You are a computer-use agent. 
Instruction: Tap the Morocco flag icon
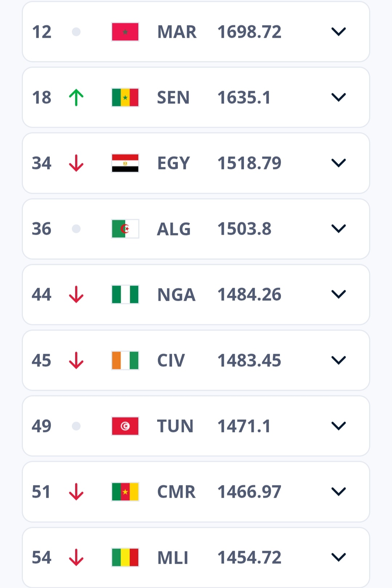[x=125, y=32]
